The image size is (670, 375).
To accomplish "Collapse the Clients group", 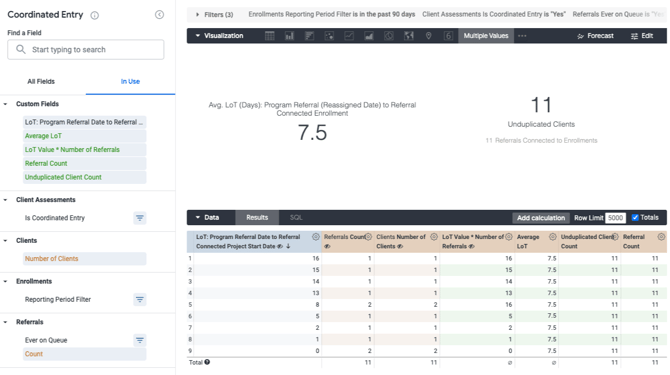I will (x=6, y=240).
